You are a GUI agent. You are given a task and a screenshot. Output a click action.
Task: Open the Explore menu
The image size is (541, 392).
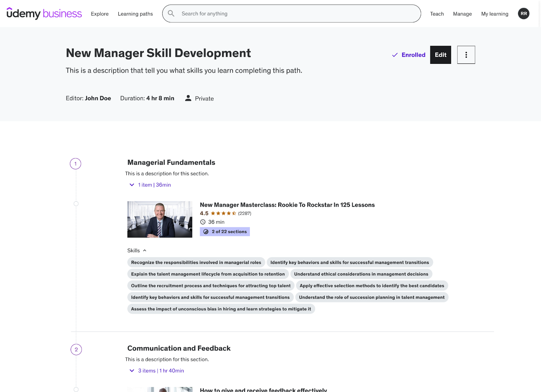point(99,14)
